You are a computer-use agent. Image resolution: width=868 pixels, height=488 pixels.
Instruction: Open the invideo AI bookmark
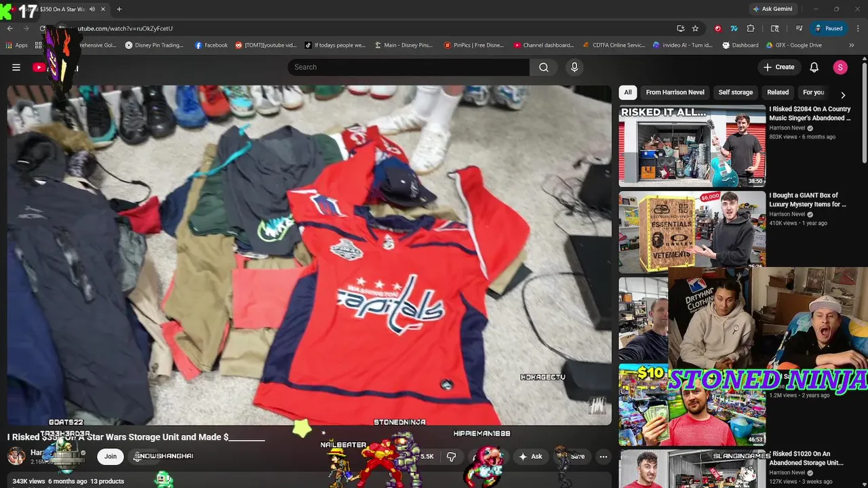683,45
